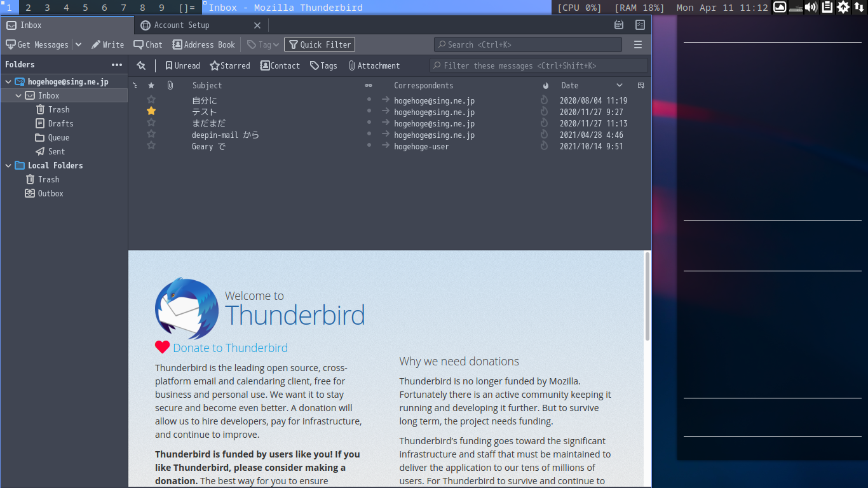Click the thread column header icon
The height and width of the screenshot is (488, 868).
pos(135,85)
